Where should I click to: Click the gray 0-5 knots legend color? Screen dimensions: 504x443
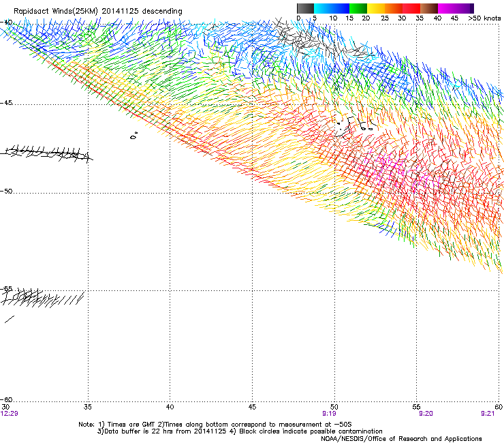[305, 8]
